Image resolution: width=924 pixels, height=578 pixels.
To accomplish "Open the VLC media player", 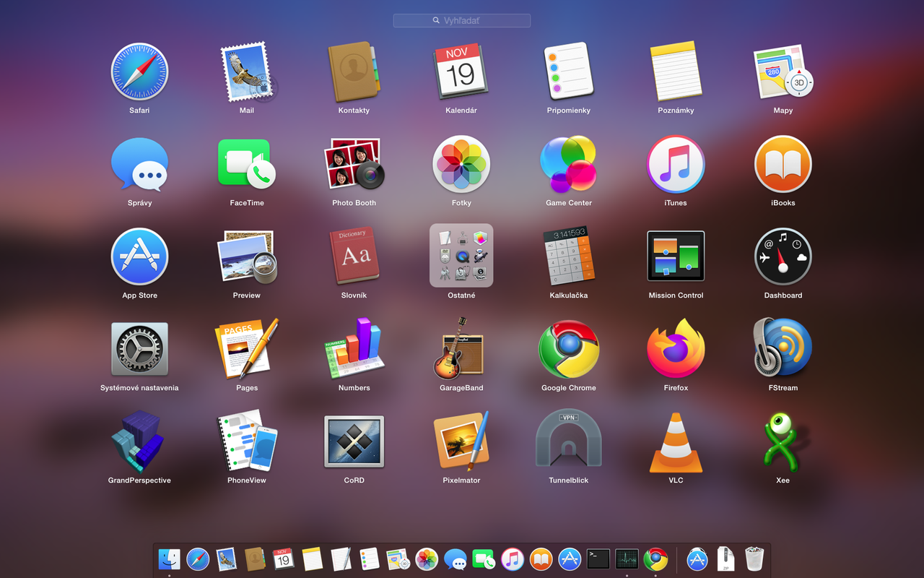I will (676, 441).
